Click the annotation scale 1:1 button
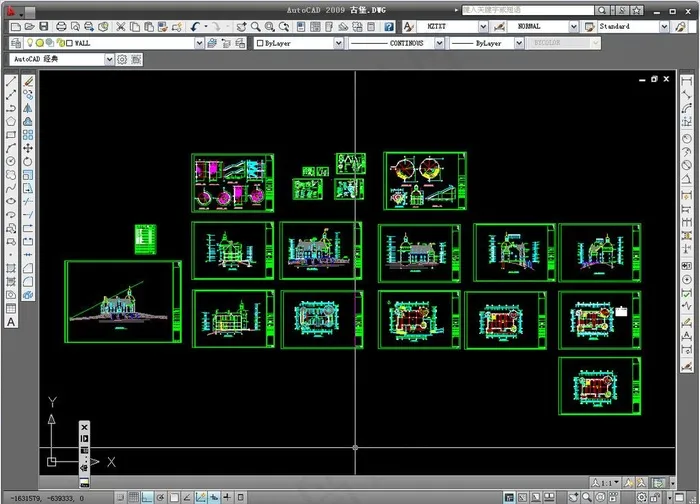Screen dimensions: 700x504 pyautogui.click(x=603, y=482)
